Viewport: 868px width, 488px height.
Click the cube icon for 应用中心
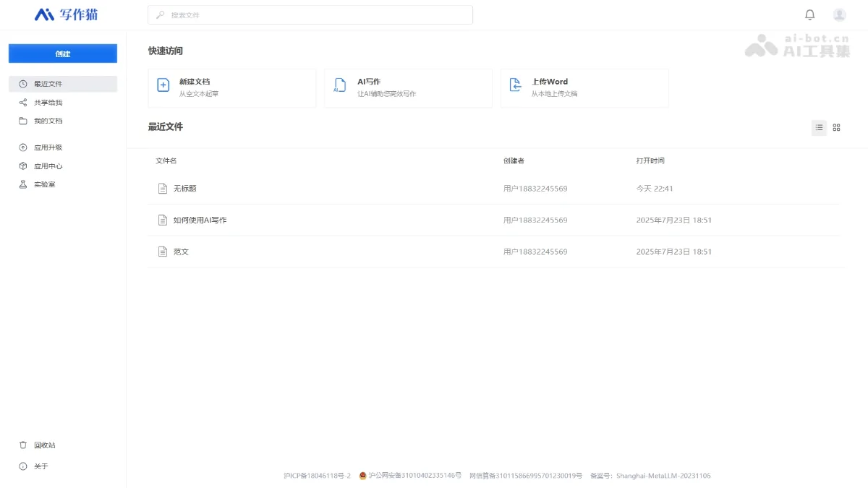click(x=23, y=166)
